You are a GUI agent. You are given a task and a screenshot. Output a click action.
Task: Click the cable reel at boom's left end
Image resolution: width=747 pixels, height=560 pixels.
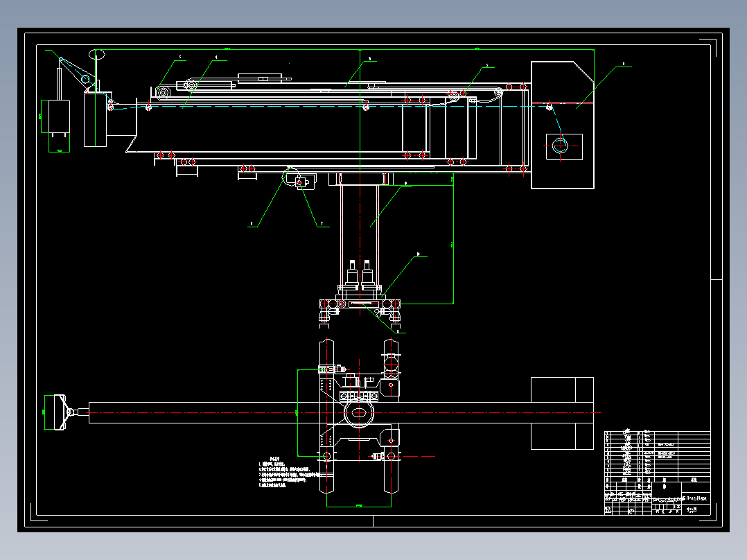coord(164,92)
